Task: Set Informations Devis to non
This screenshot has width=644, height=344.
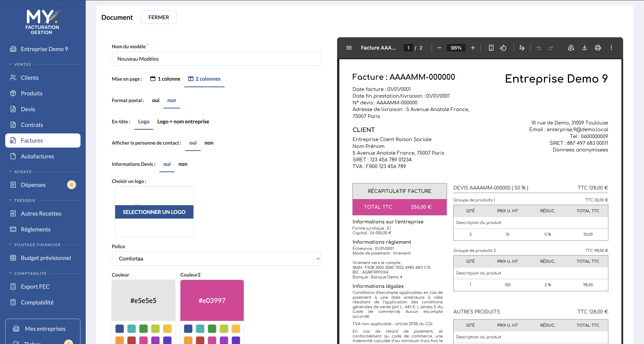Action: pos(183,164)
